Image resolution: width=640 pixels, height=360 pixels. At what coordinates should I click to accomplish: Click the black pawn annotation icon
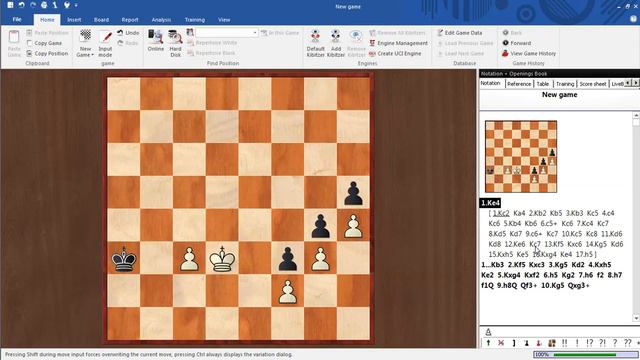527,343
